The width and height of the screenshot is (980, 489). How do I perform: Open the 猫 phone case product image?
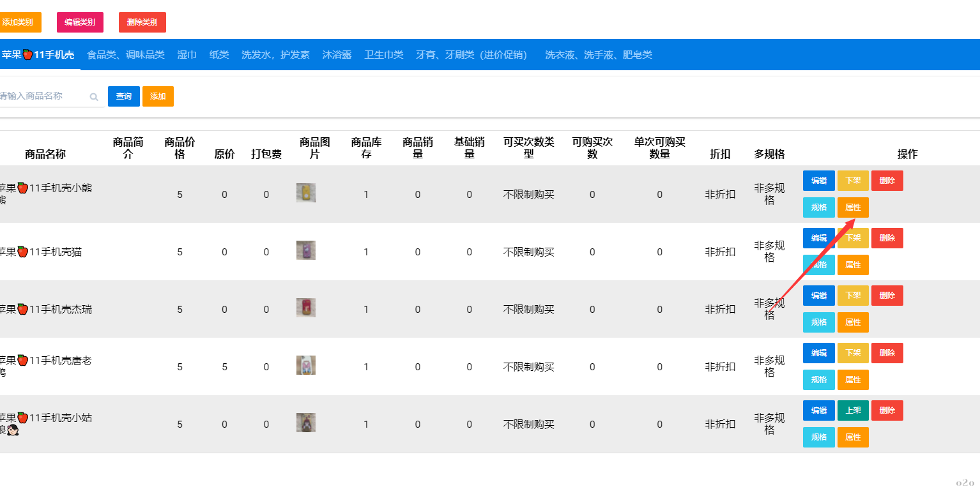tap(306, 250)
